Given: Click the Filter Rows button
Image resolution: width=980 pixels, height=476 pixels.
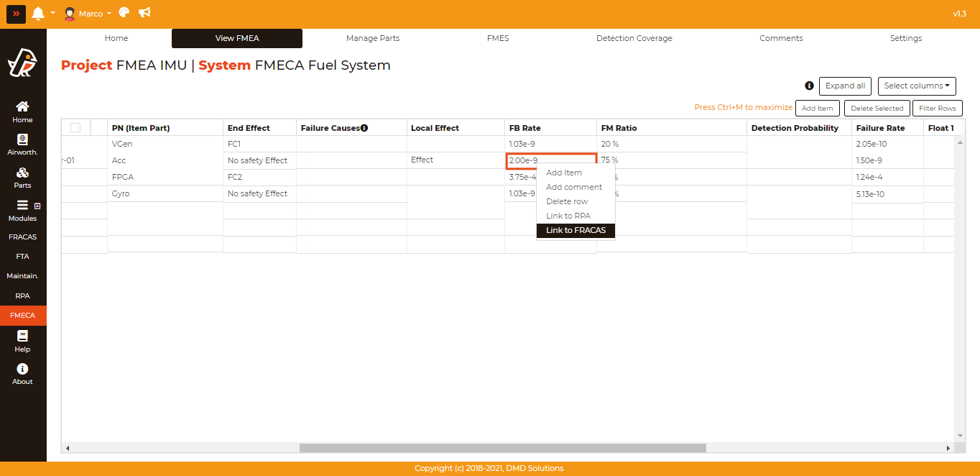Looking at the screenshot, I should tap(937, 109).
